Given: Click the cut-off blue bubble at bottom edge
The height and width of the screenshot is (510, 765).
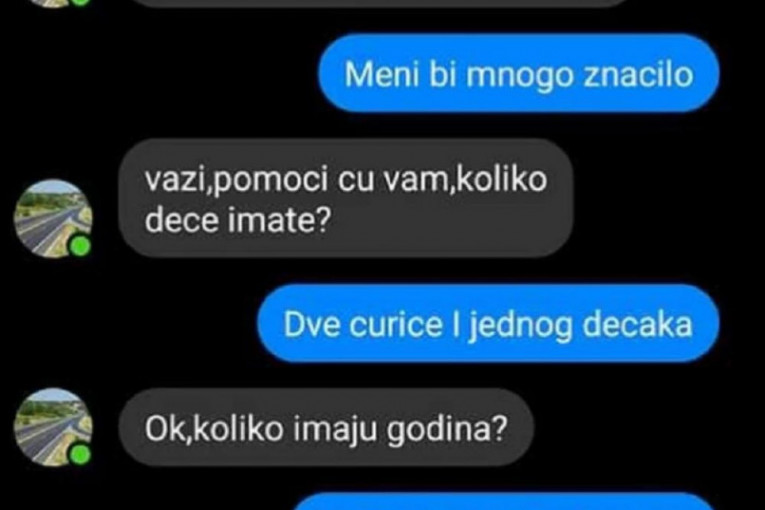Looking at the screenshot, I should click(505, 501).
